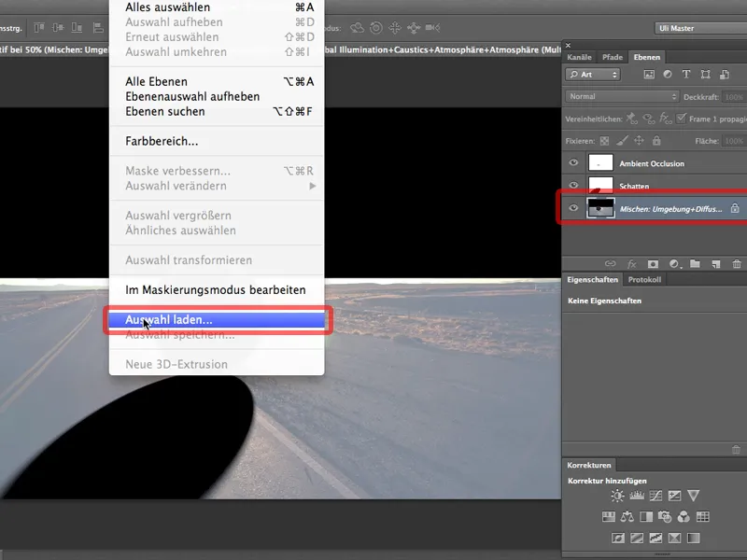Select Alles auswählen in the menu

pyautogui.click(x=217, y=7)
